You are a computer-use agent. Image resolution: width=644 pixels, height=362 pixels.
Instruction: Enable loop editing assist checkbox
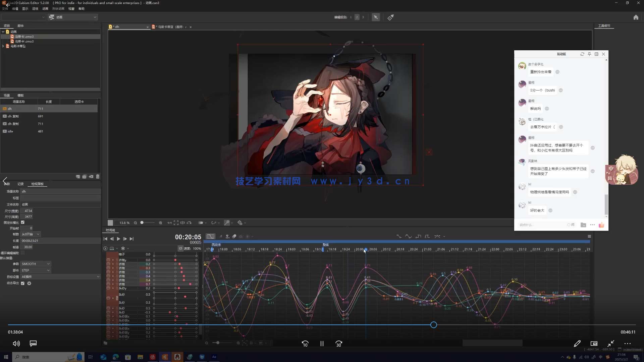pos(22,253)
